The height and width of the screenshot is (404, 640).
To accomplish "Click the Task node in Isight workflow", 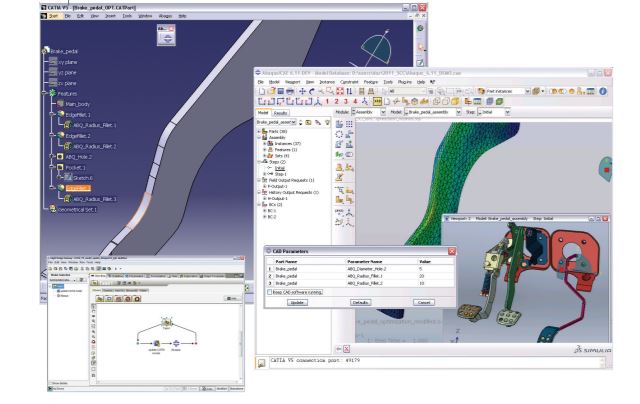I will pos(166,323).
